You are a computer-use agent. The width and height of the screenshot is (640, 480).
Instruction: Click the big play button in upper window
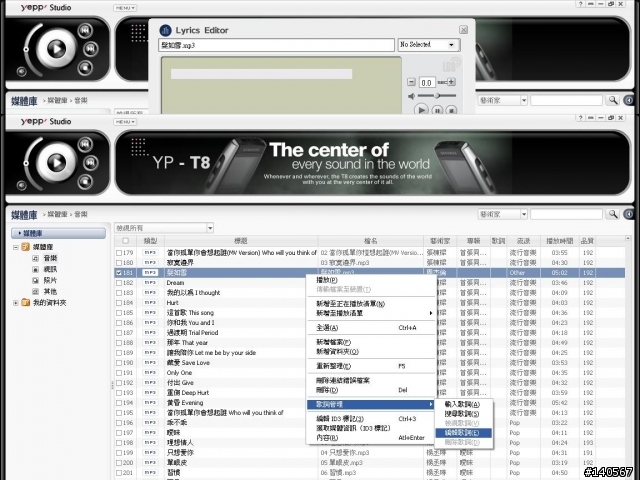click(x=57, y=49)
